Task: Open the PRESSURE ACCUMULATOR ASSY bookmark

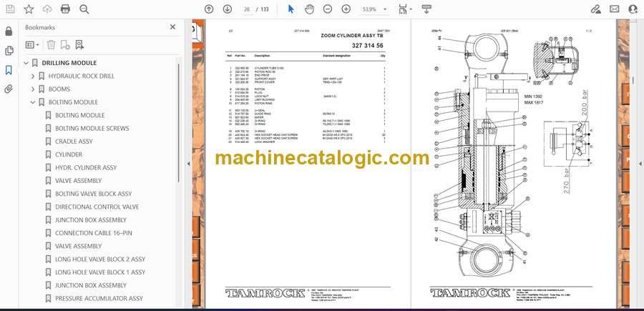Action: pyautogui.click(x=99, y=298)
